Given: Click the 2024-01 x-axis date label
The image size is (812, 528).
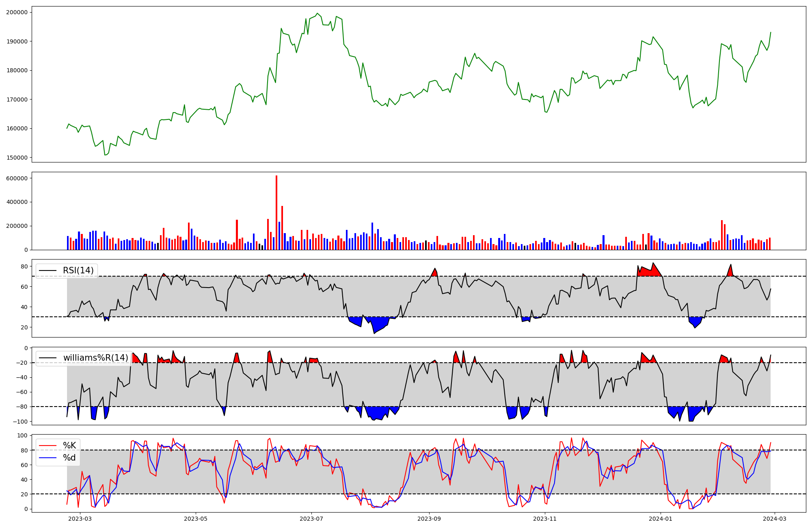Looking at the screenshot, I should tap(661, 519).
